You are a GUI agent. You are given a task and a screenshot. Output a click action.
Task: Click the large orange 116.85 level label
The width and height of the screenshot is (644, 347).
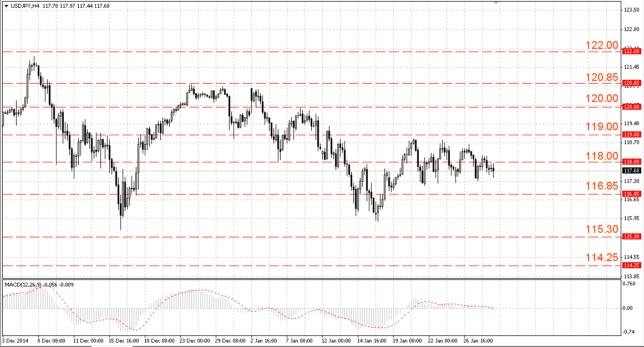[x=602, y=186]
